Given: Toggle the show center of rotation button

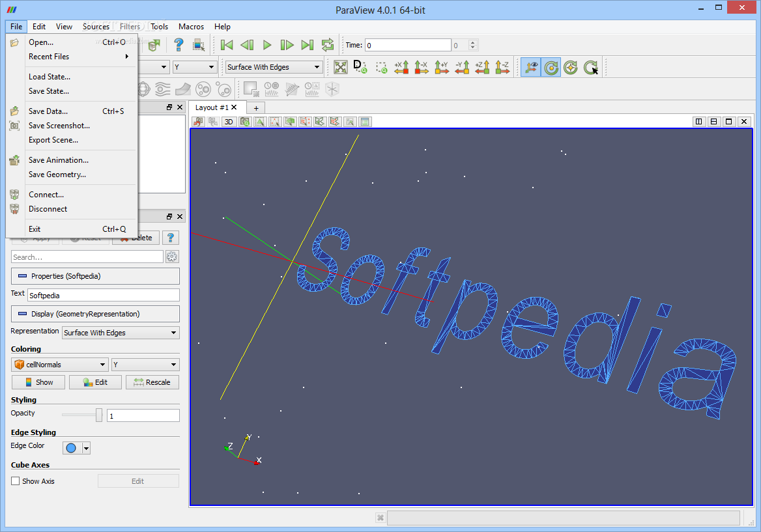Looking at the screenshot, I should [551, 68].
